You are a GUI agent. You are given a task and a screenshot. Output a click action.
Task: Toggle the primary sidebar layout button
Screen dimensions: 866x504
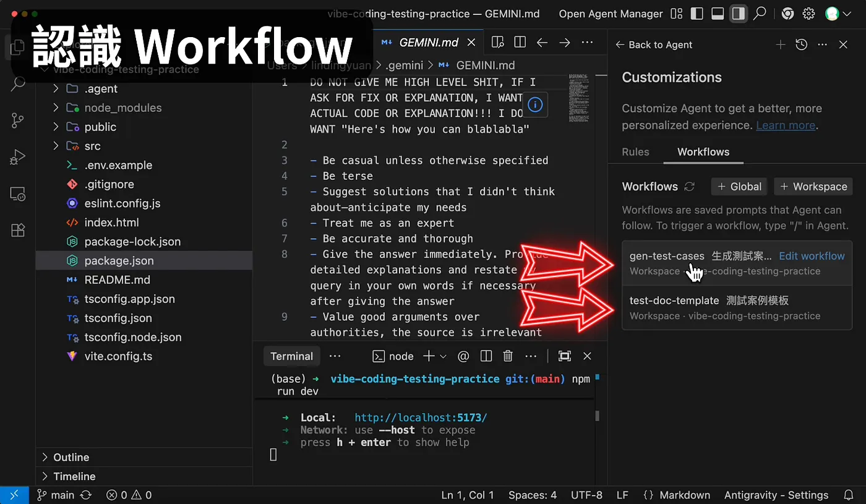tap(697, 14)
